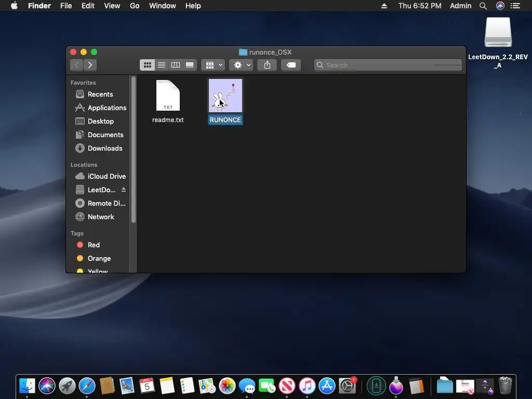
Task: Open Network in the sidebar
Action: pos(99,217)
